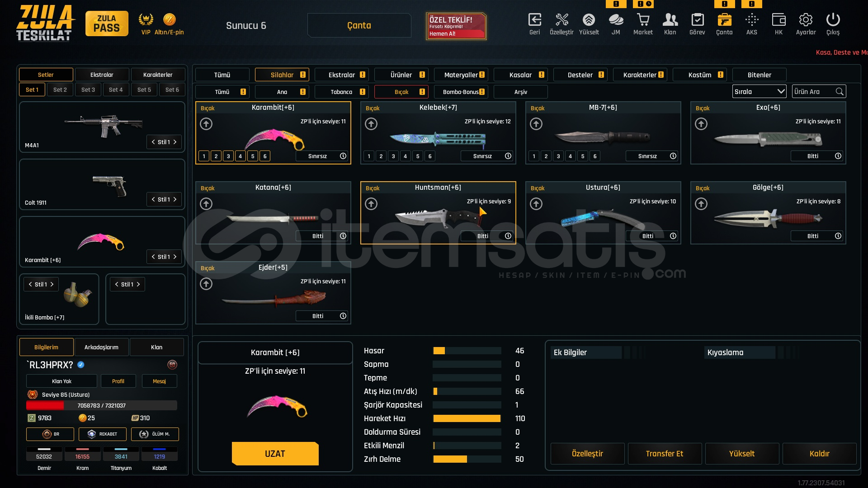Open the Özelleştir customize icon

[561, 20]
